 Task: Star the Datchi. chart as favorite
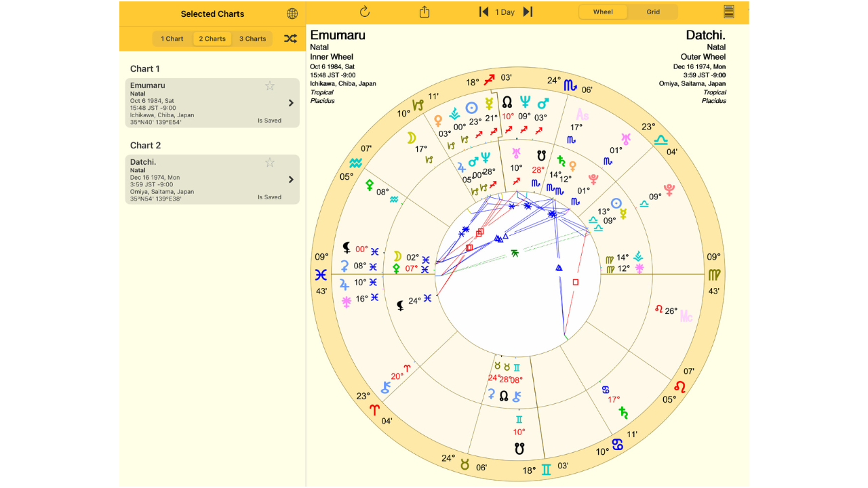tap(270, 163)
